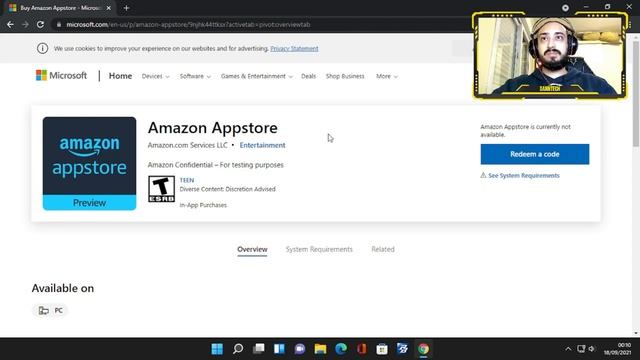Open Chat app in taskbar
The image size is (640, 360).
(300, 349)
